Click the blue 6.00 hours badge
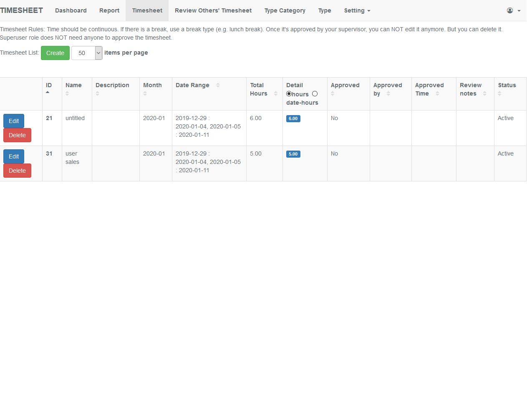Image resolution: width=527 pixels, height=420 pixels. (x=293, y=118)
